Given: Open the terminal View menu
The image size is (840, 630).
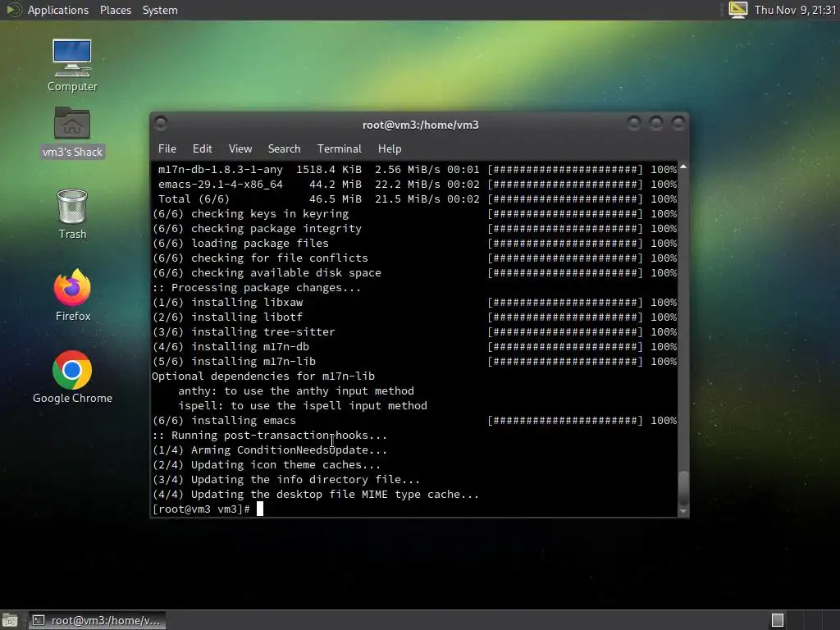Looking at the screenshot, I should [x=240, y=148].
